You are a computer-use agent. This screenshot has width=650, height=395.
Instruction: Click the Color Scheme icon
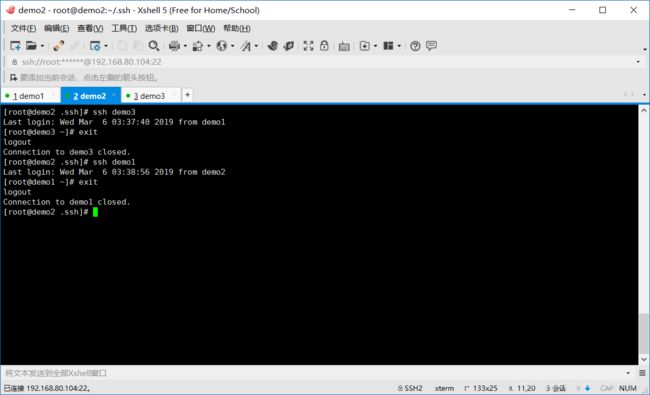(x=198, y=46)
